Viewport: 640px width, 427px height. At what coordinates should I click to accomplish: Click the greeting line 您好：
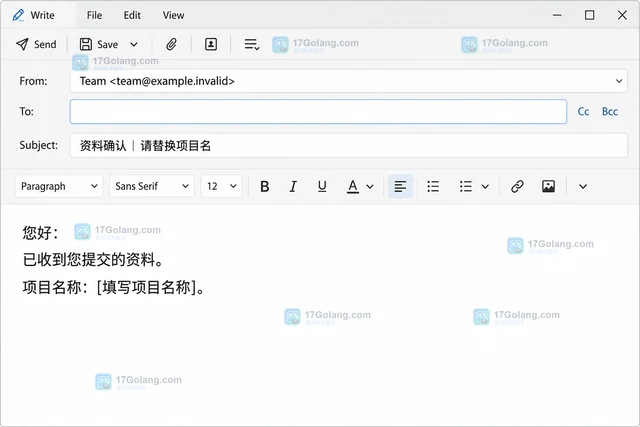(x=41, y=233)
